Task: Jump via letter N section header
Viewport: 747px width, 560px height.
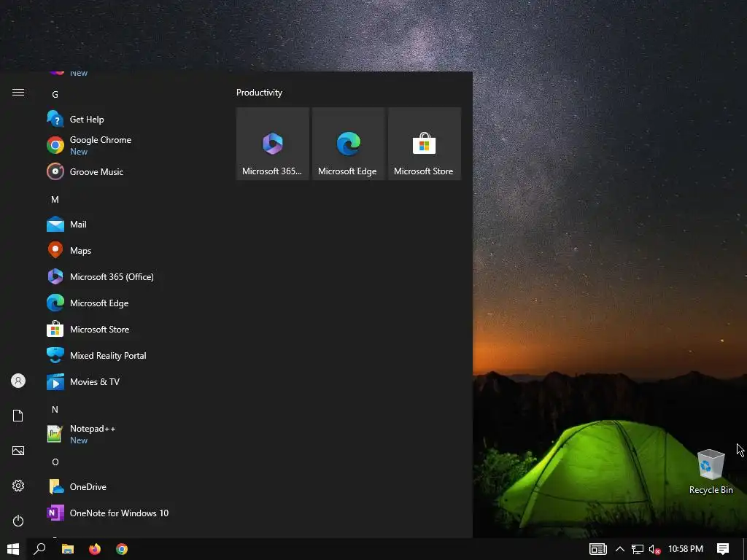Action: [55, 410]
